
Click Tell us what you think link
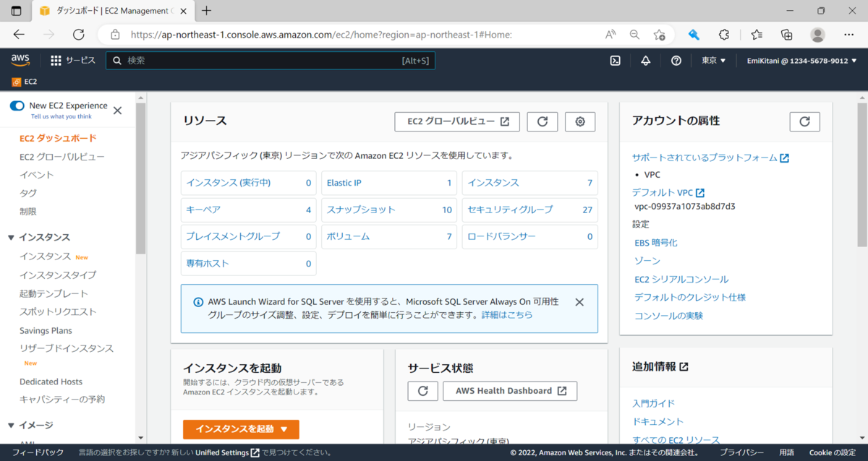coord(61,116)
